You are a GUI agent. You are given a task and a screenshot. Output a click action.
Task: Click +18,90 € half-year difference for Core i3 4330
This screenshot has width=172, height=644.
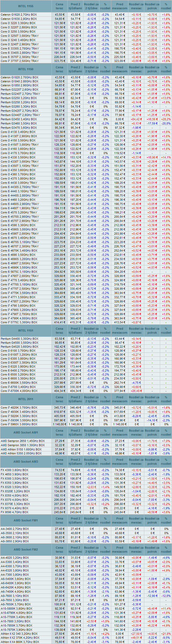[152, 157]
